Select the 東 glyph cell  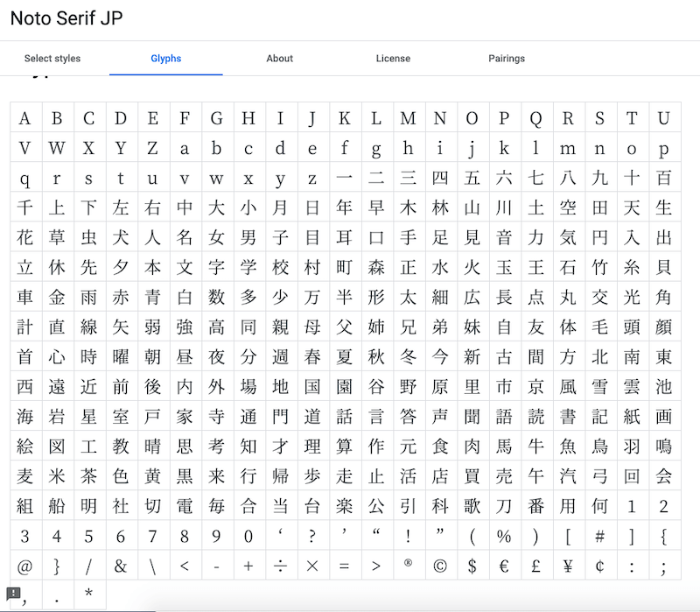(665, 356)
